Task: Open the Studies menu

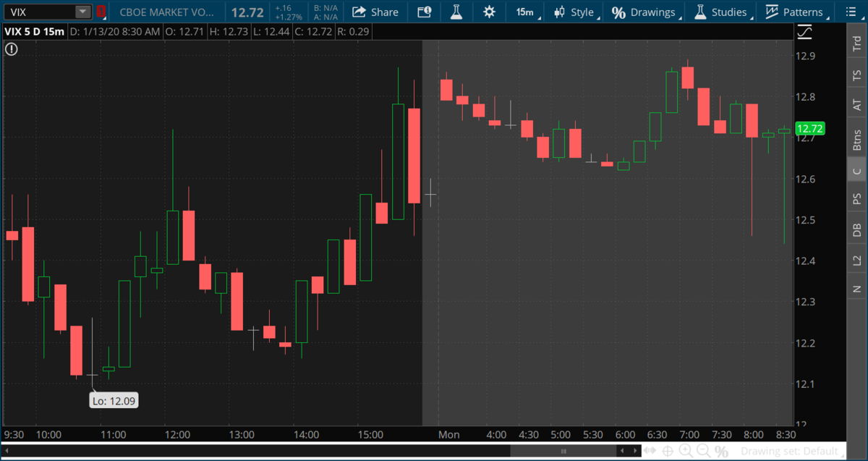Action: pos(720,12)
